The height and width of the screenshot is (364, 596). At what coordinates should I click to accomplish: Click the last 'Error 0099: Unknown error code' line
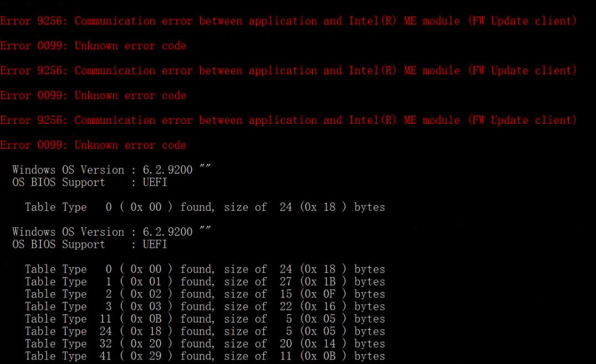click(x=93, y=145)
